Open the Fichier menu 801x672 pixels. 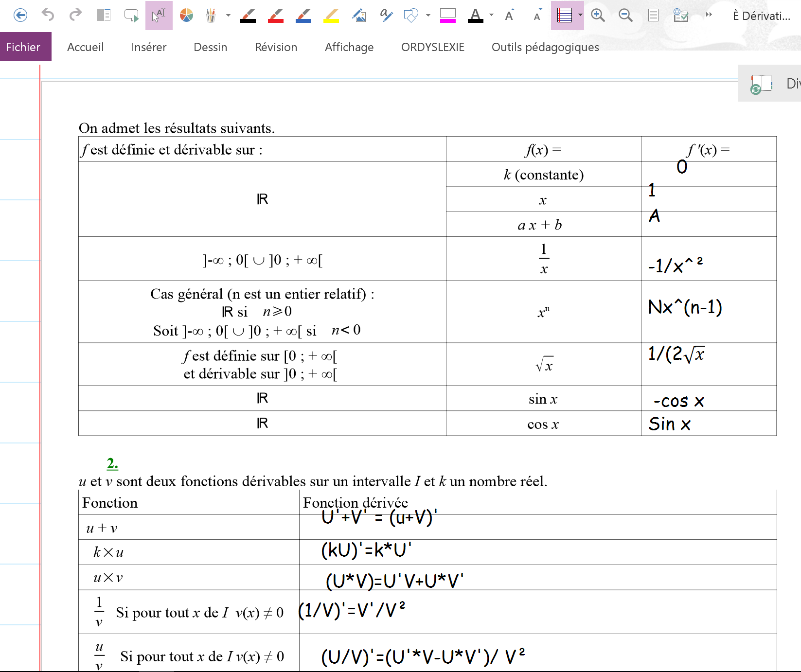23,47
